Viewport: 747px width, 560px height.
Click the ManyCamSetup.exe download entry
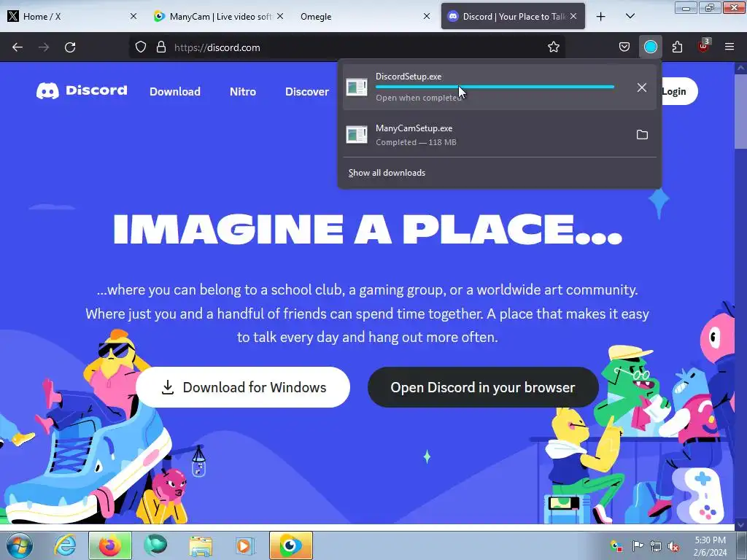pyautogui.click(x=499, y=135)
